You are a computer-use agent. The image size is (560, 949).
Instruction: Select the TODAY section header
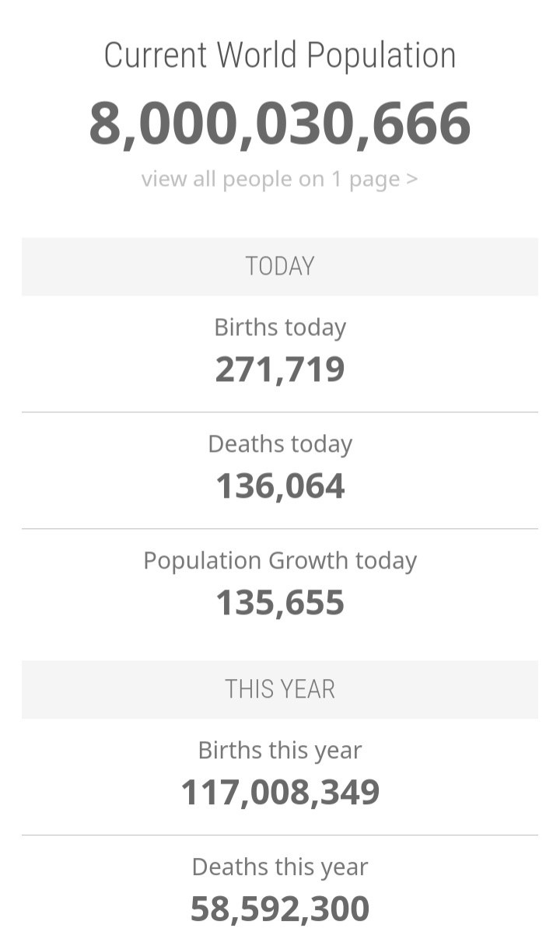point(280,266)
